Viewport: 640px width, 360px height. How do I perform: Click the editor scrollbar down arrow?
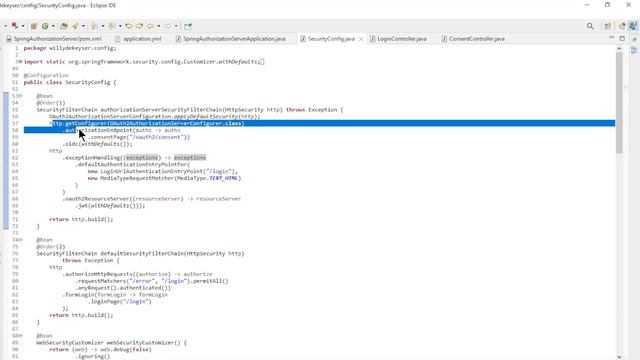pyautogui.click(x=619, y=357)
